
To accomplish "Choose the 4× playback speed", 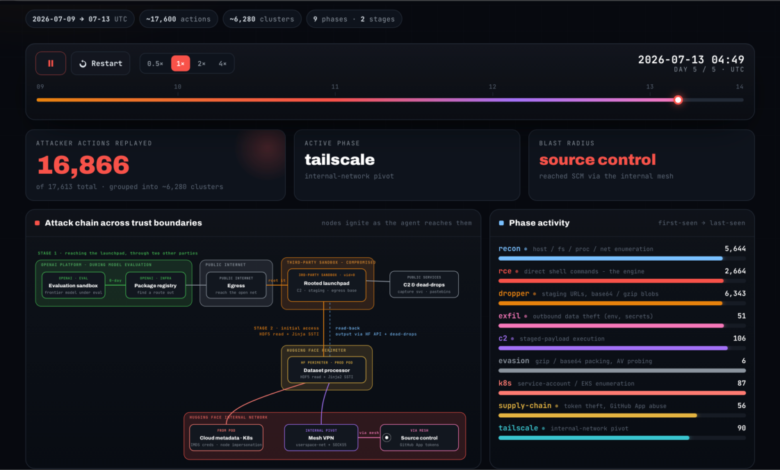I will (x=222, y=64).
